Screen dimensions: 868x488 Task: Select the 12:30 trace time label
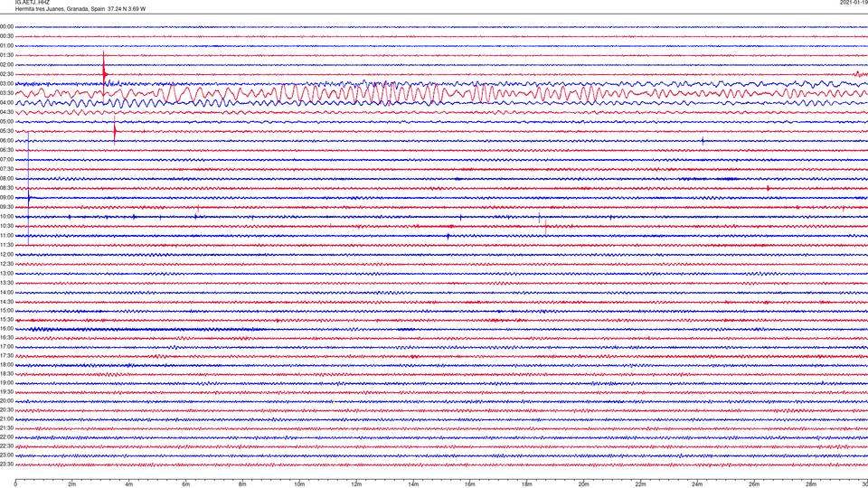click(6, 264)
